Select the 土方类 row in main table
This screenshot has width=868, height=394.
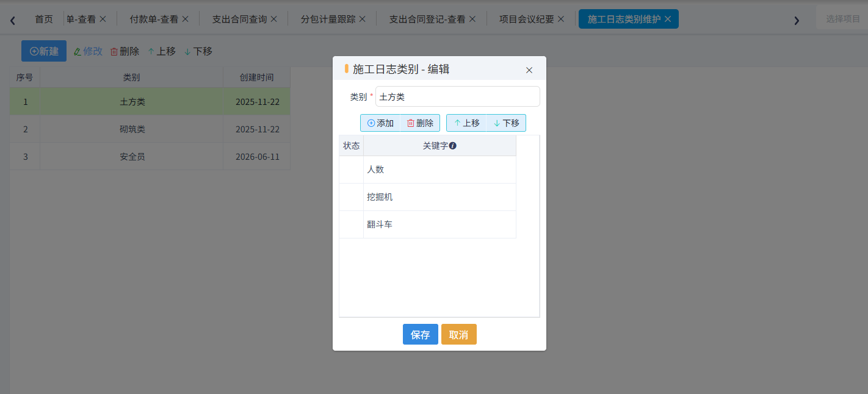tap(150, 102)
